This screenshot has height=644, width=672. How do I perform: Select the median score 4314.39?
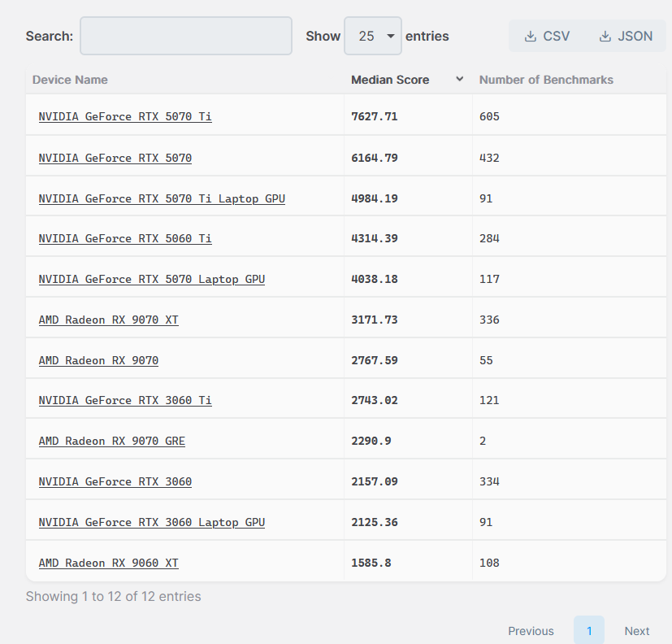pos(375,238)
